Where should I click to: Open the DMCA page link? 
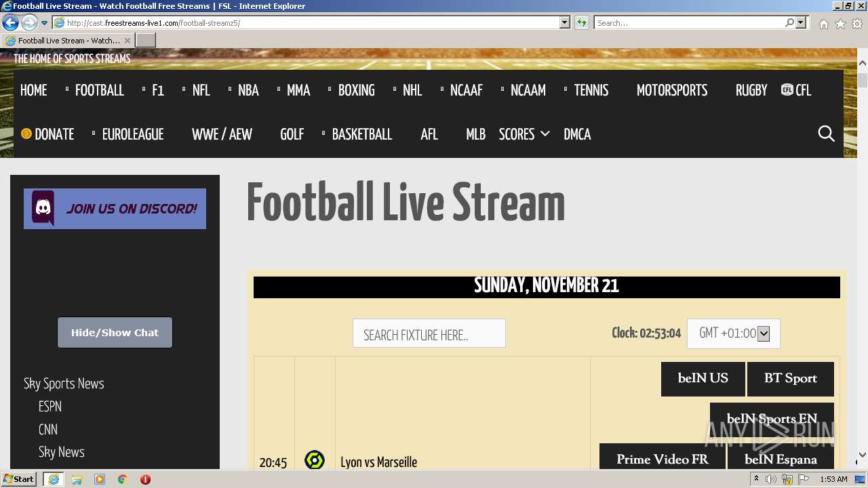point(577,134)
